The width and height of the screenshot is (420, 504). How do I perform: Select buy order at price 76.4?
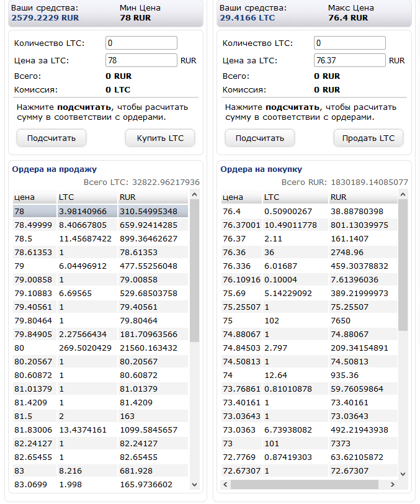309,211
